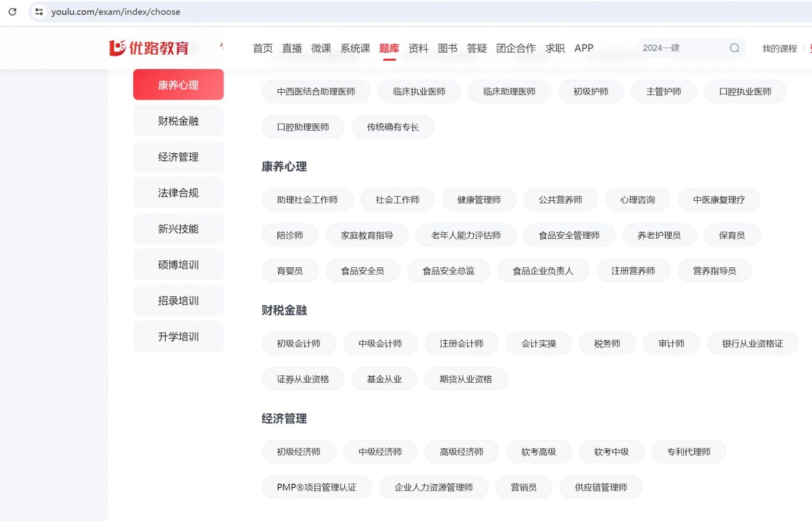Choose 传统确有专长 exam
Image resolution: width=812 pixels, height=521 pixels.
[x=393, y=127]
